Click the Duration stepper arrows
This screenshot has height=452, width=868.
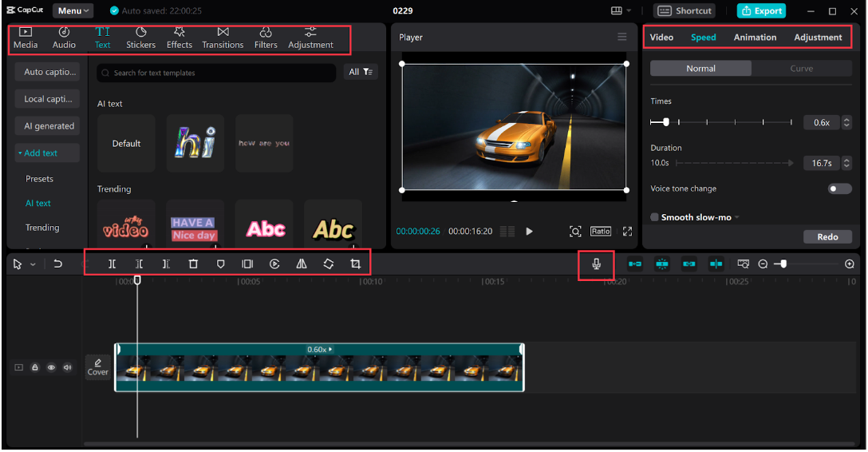846,163
